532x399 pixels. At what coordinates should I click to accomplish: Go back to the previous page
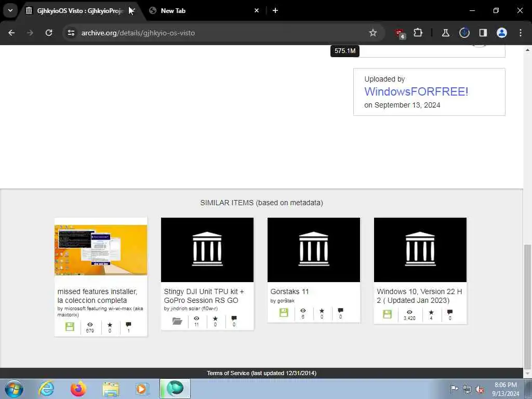click(11, 33)
